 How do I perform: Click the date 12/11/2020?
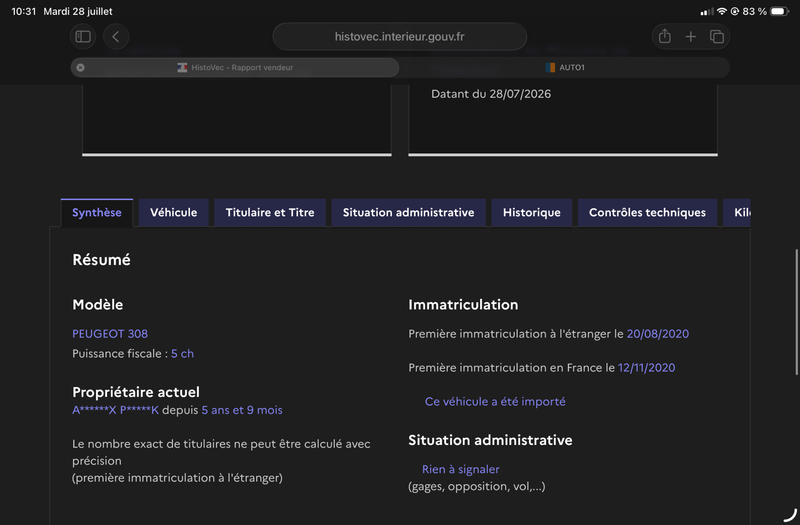(646, 368)
